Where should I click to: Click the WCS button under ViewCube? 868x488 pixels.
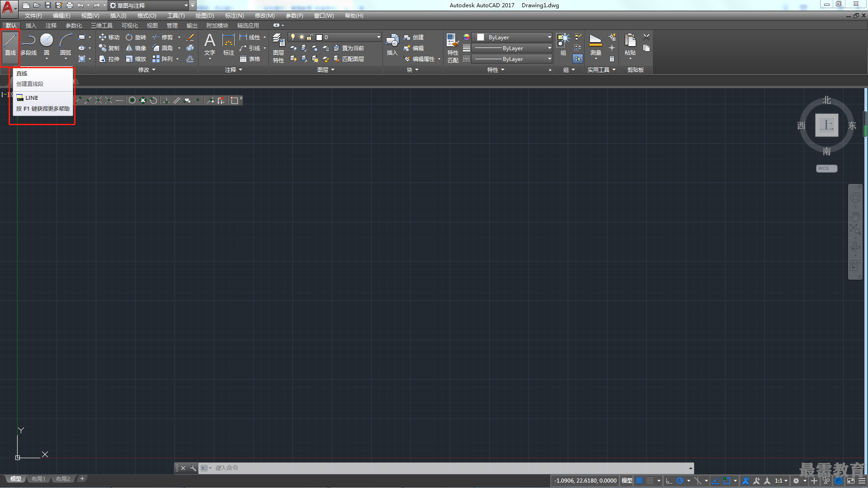click(826, 169)
